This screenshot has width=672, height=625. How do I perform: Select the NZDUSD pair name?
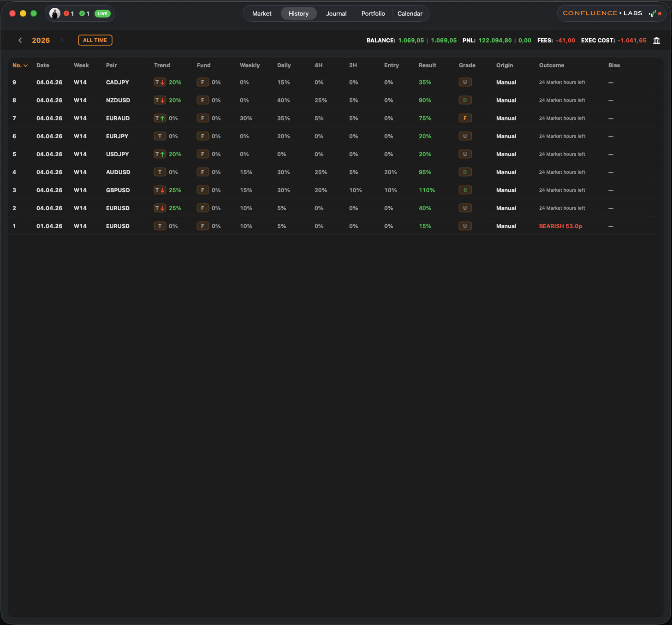(x=118, y=100)
